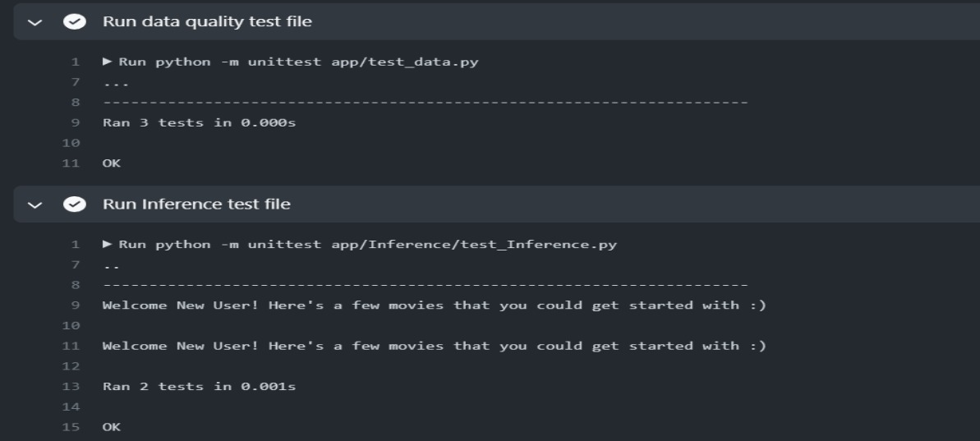Image resolution: width=980 pixels, height=441 pixels.
Task: Click the 'Run python -m unittest app/Inference/test_Inference.py' text
Action: [367, 244]
